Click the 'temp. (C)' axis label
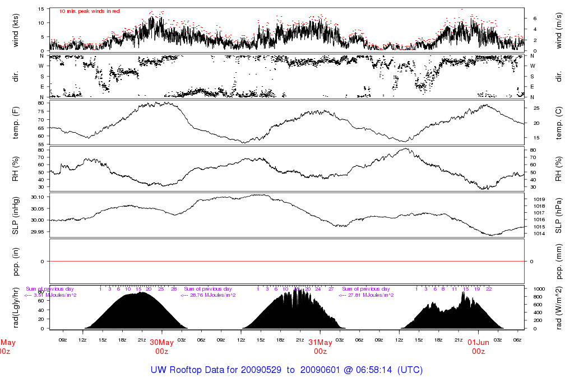Image resolution: width=574 pixels, height=392 pixels. click(559, 123)
